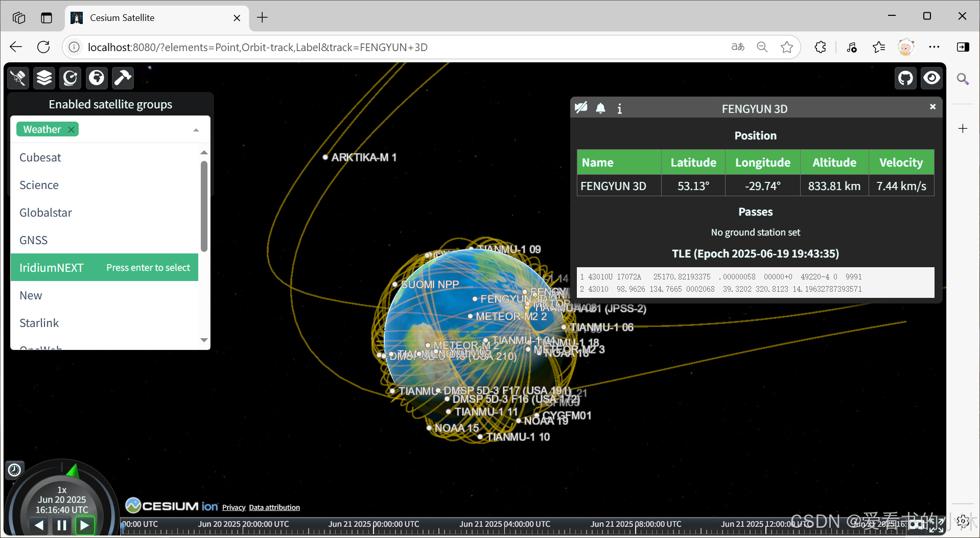Open the layers menu in Cesium toolbar
980x538 pixels.
[x=44, y=78]
